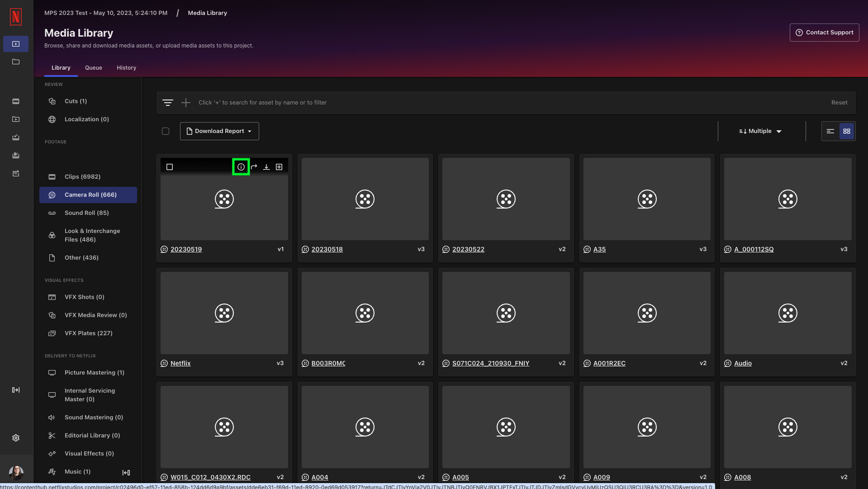Open the Download Report dropdown

[219, 131]
